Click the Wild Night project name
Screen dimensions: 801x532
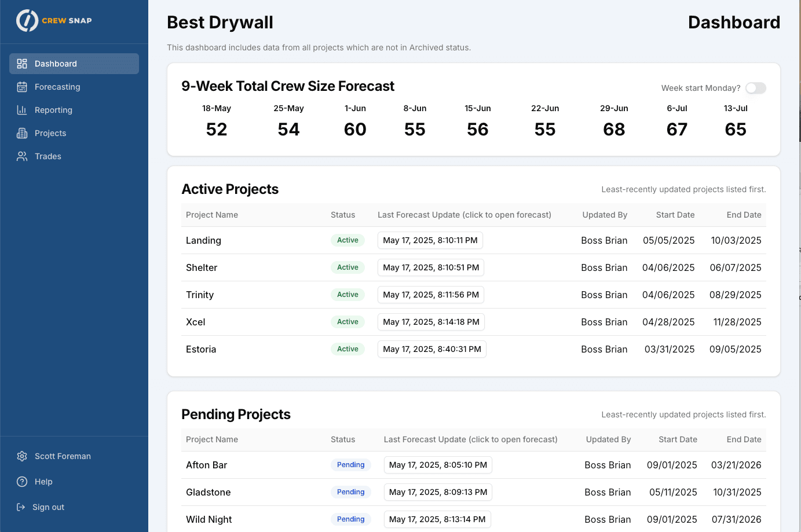coord(209,519)
